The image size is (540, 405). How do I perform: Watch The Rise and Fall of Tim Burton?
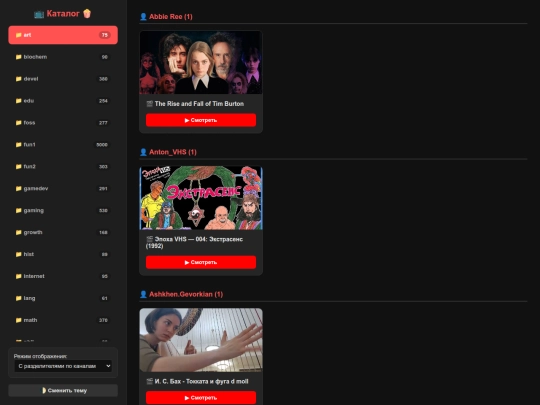(x=201, y=120)
